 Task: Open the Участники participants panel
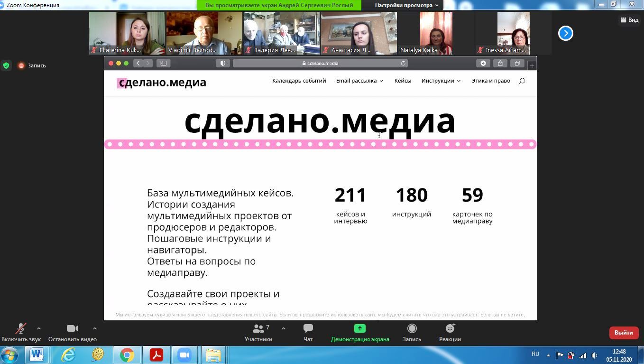[258, 333]
